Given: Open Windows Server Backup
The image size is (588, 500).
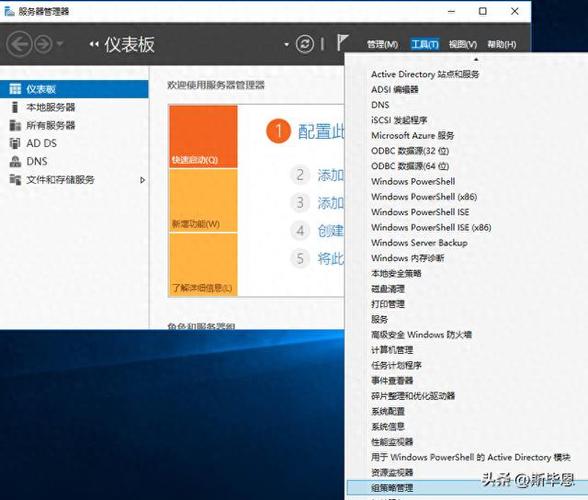Looking at the screenshot, I should 419,243.
